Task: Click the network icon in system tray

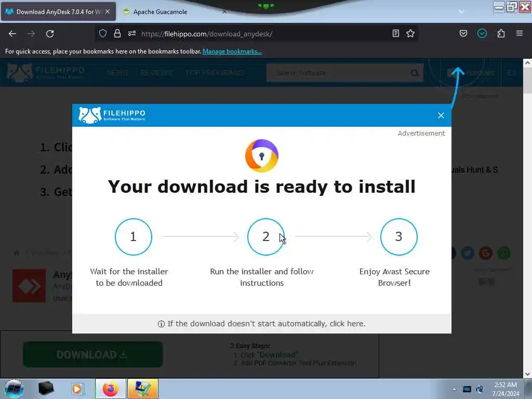Action: (x=467, y=389)
